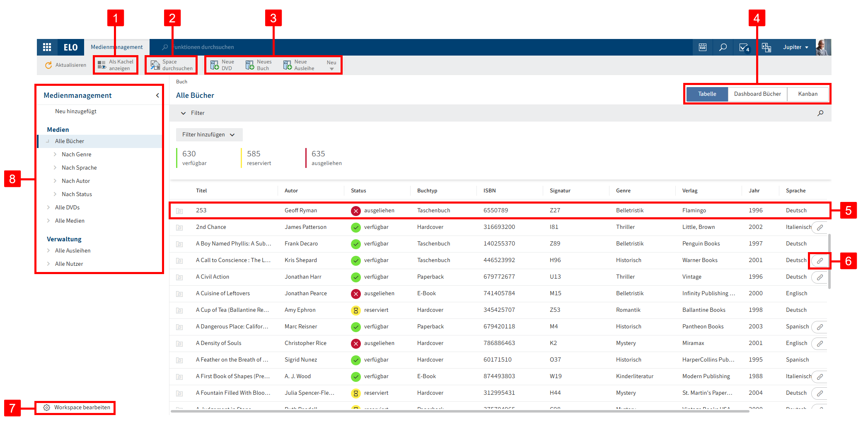The image size is (868, 425).
Task: Open the Neu dropdown menu
Action: coord(331,65)
